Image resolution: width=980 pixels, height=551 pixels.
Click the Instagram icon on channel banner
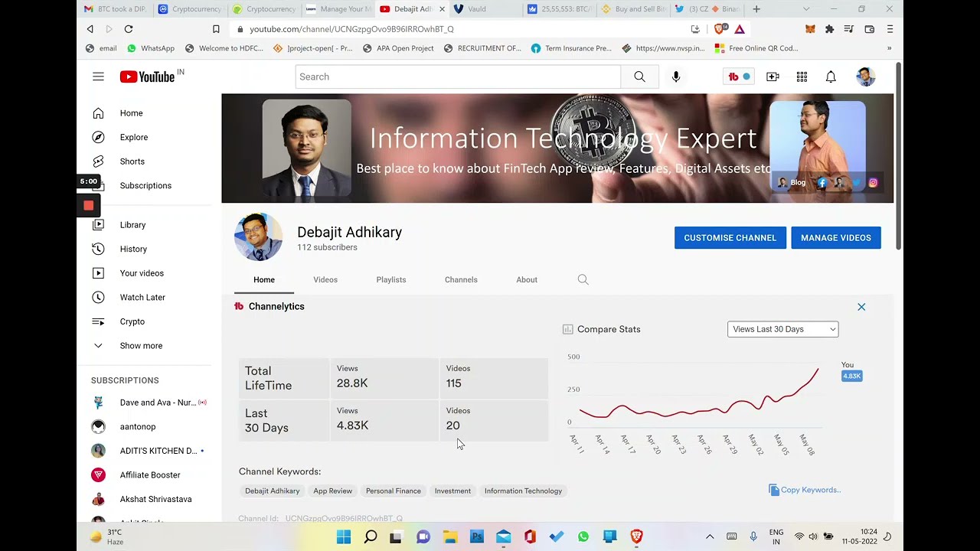click(x=873, y=182)
